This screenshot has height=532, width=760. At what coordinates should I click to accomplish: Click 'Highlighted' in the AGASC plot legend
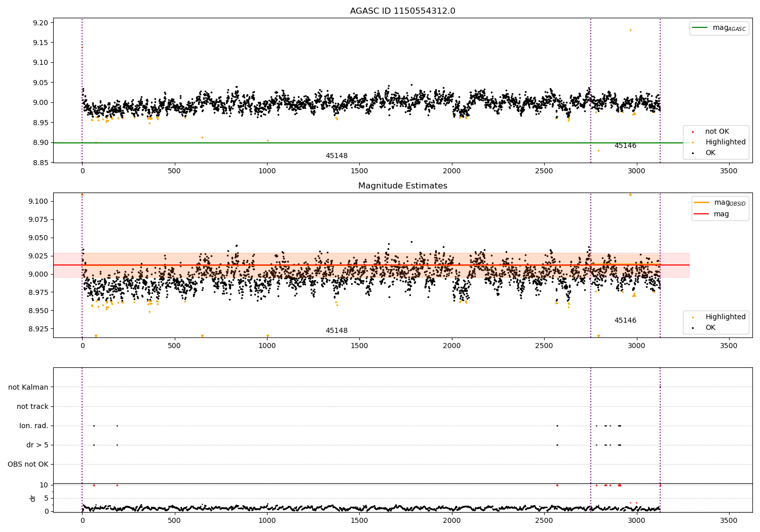point(726,142)
